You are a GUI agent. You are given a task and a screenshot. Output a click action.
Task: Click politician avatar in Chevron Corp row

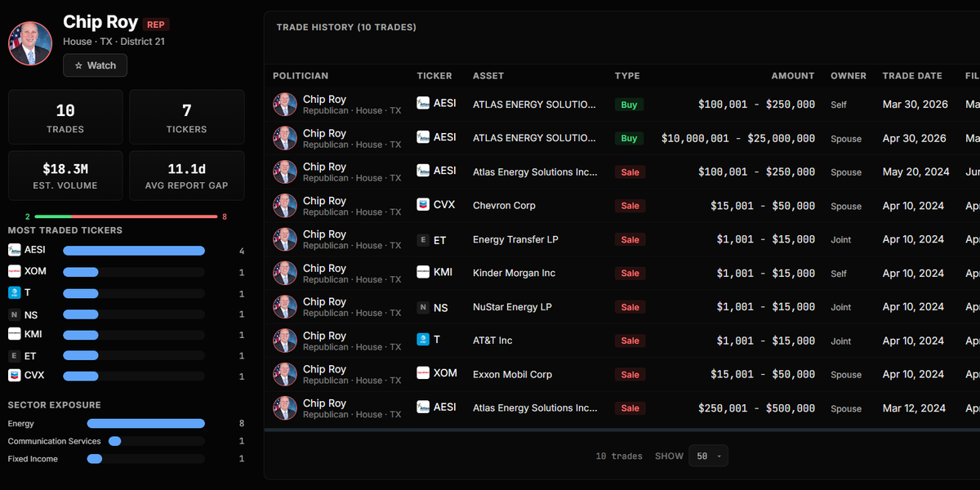click(x=285, y=206)
